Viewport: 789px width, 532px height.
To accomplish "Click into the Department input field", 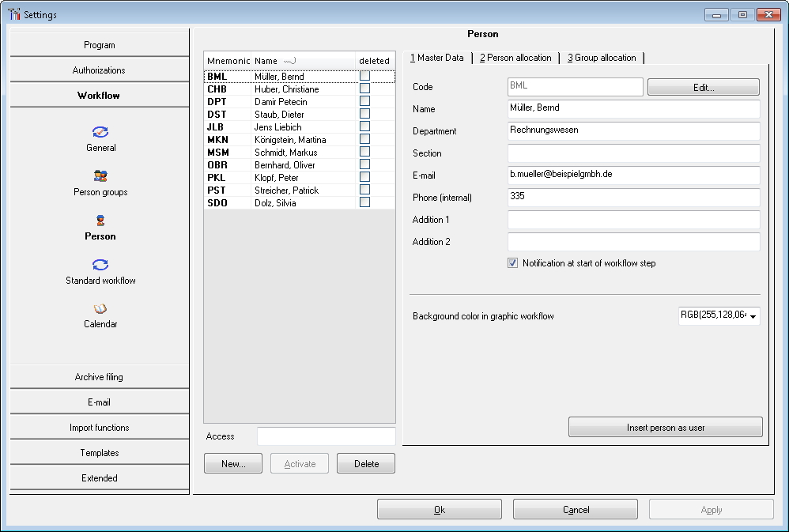I will (x=633, y=131).
